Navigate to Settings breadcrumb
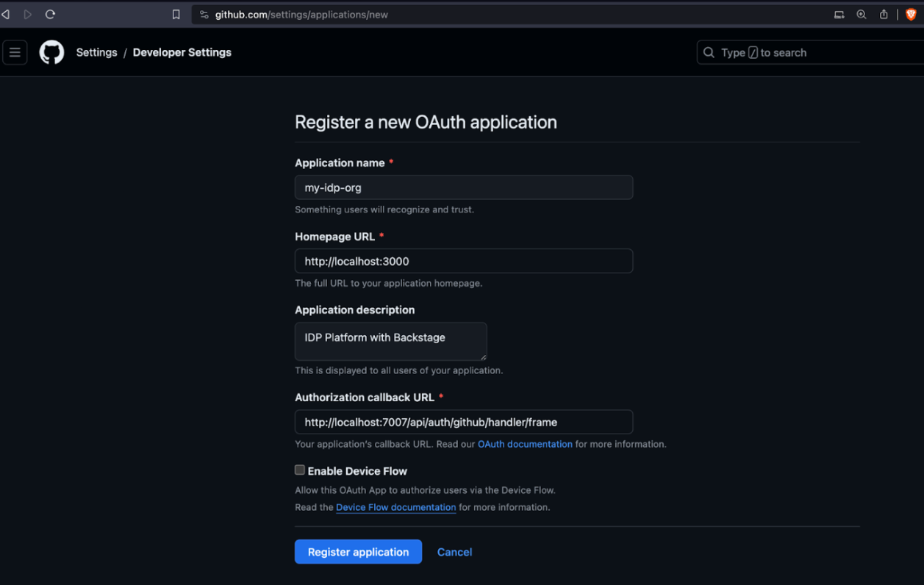 pos(96,52)
